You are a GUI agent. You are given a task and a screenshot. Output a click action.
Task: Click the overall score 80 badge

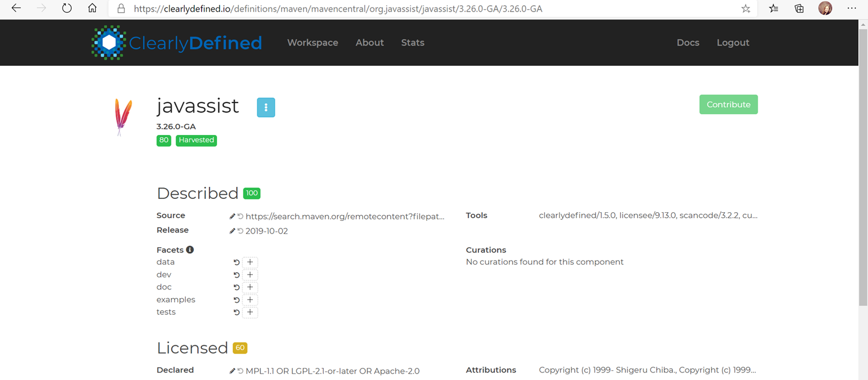click(164, 140)
